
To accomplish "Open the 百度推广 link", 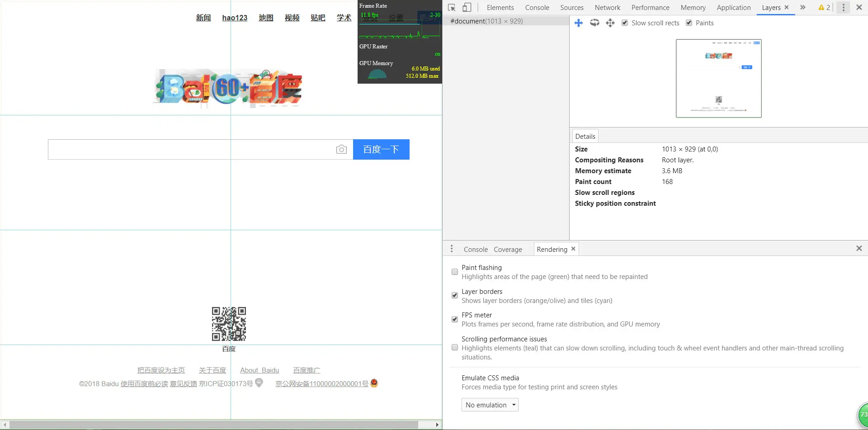I will click(307, 370).
